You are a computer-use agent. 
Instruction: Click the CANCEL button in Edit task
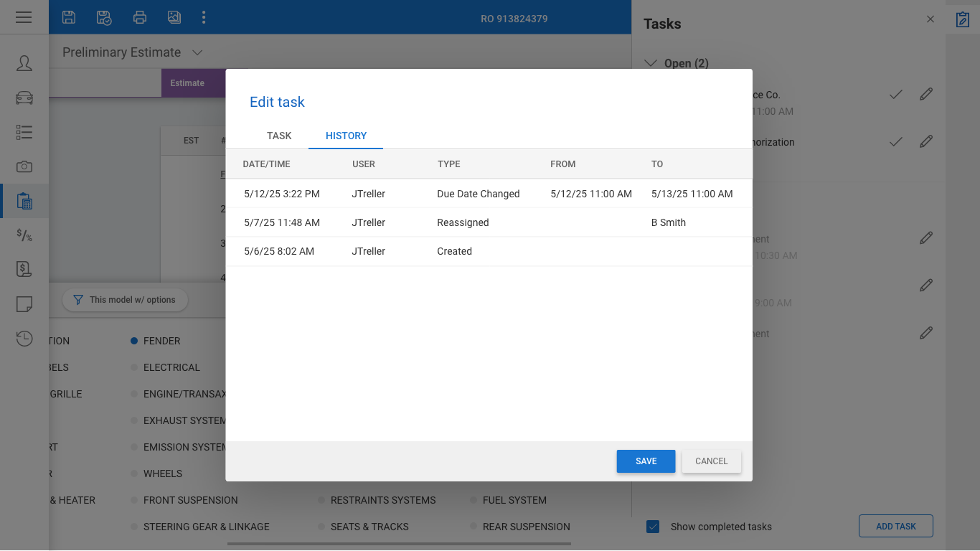pyautogui.click(x=712, y=461)
